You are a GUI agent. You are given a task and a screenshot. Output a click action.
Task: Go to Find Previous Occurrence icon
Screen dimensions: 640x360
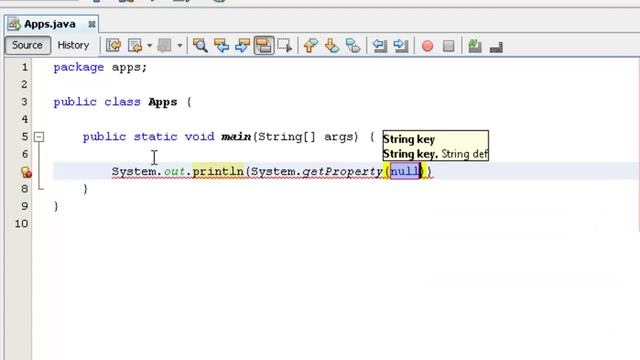tap(221, 45)
